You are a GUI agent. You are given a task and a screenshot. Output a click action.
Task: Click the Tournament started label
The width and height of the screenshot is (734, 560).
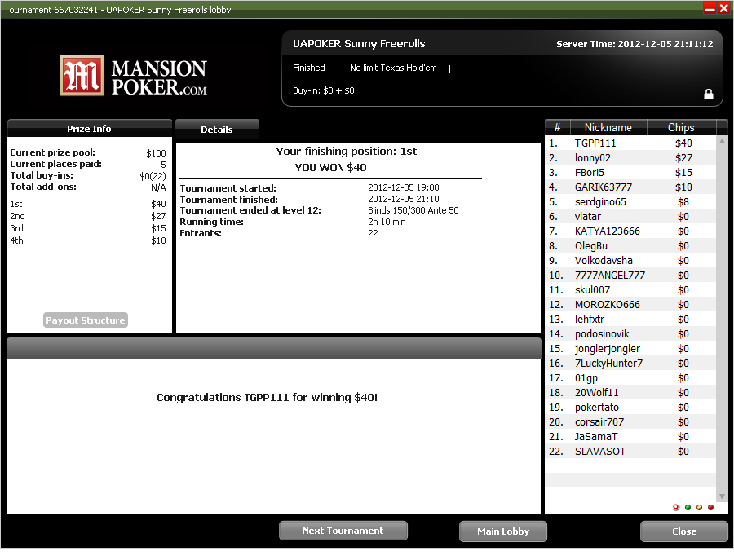tap(228, 188)
